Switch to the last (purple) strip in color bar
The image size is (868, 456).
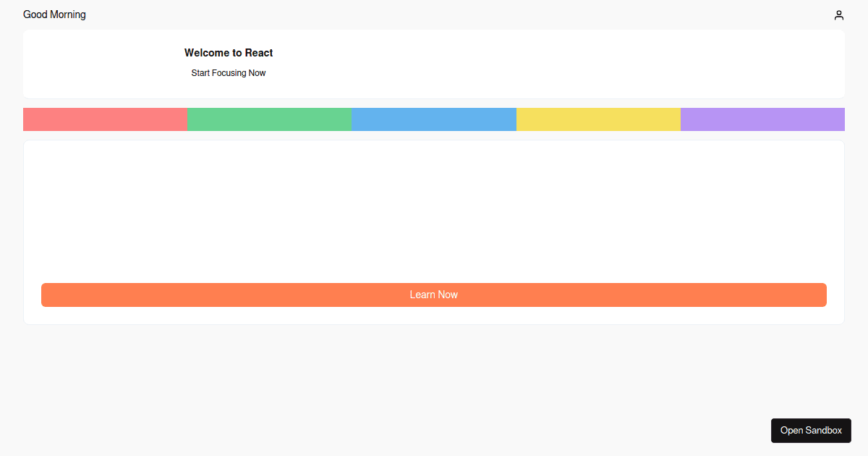[x=762, y=119]
